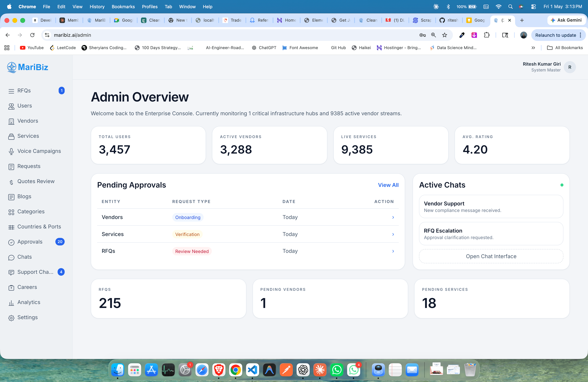Open Categories grid icon
The height and width of the screenshot is (382, 588).
11,212
